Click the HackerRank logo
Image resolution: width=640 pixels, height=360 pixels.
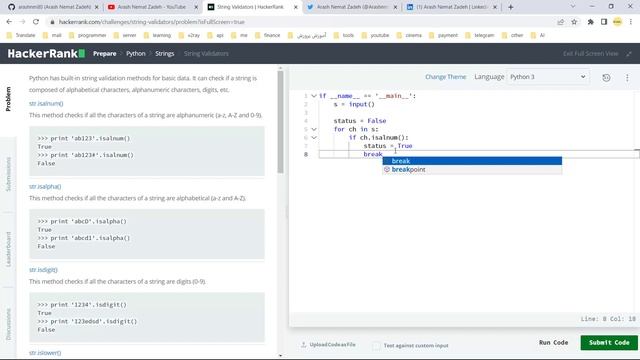pos(46,53)
